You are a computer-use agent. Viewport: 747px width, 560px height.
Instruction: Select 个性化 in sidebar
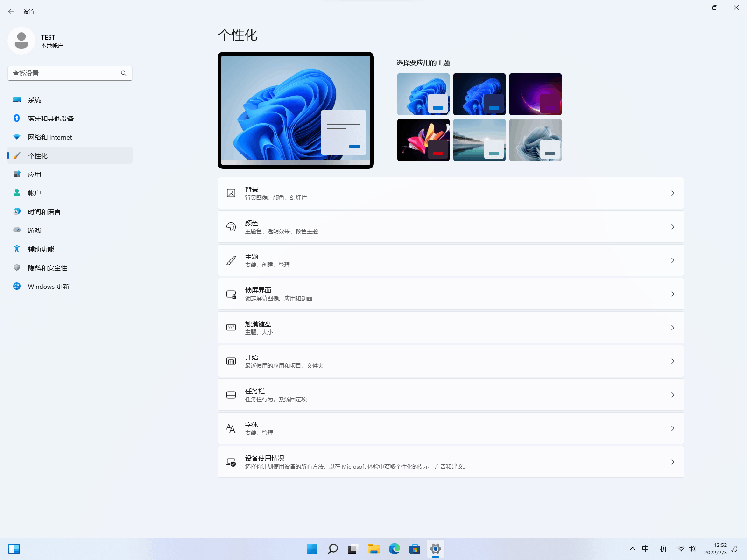[x=70, y=156]
